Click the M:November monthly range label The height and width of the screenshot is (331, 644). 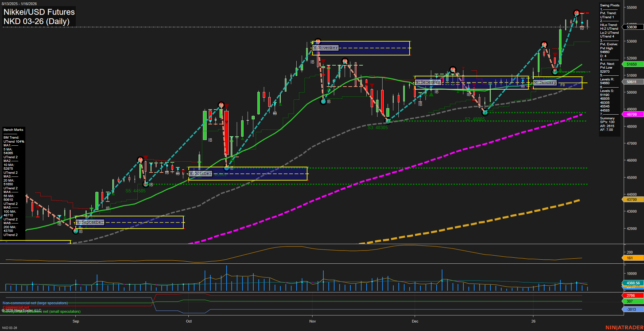point(325,48)
